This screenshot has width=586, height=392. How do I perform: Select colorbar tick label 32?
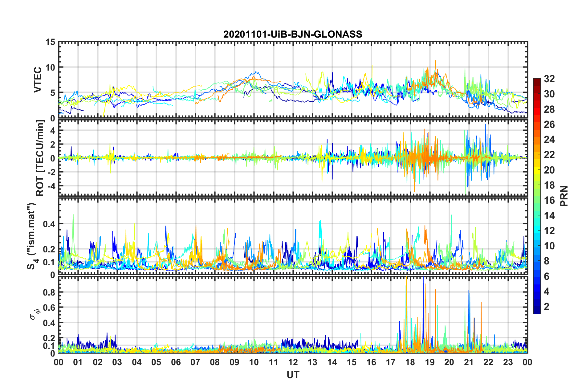click(549, 79)
